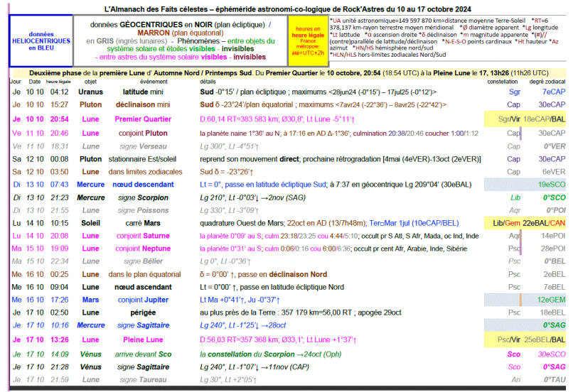This screenshot has height=392, width=573.
Task: Click the '14ePOI' zodiac degree
Action: pyautogui.click(x=553, y=236)
